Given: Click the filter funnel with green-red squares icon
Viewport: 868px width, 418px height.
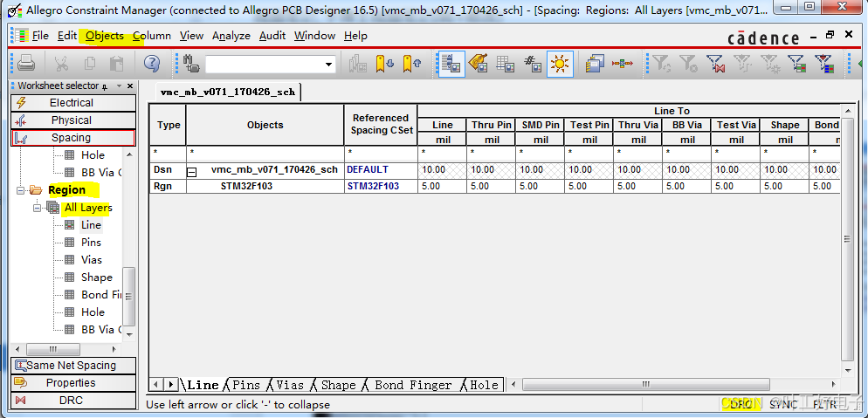Looking at the screenshot, I should tap(797, 64).
